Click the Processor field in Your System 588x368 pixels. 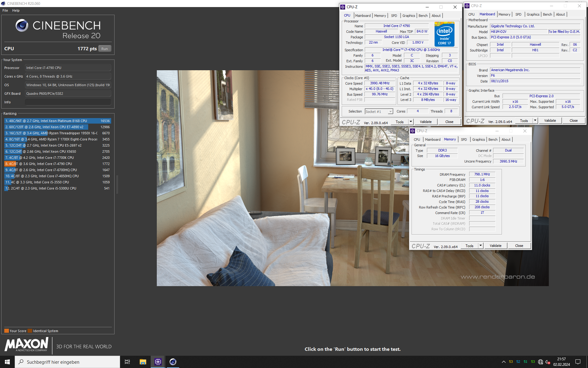pyautogui.click(x=68, y=68)
